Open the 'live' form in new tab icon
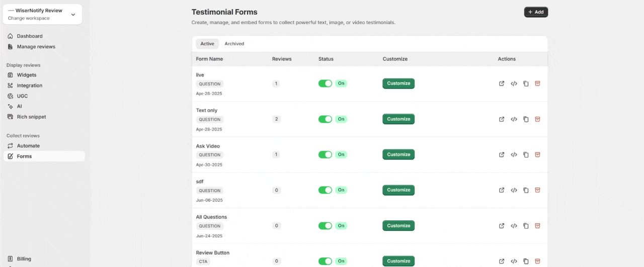Screen dimensions: 644x267 click(x=502, y=84)
